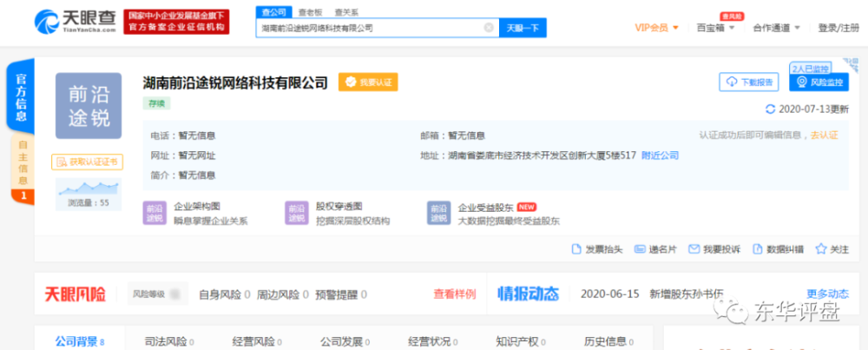The height and width of the screenshot is (350, 868).
Task: Select the 经营风险 tab
Action: tap(257, 341)
